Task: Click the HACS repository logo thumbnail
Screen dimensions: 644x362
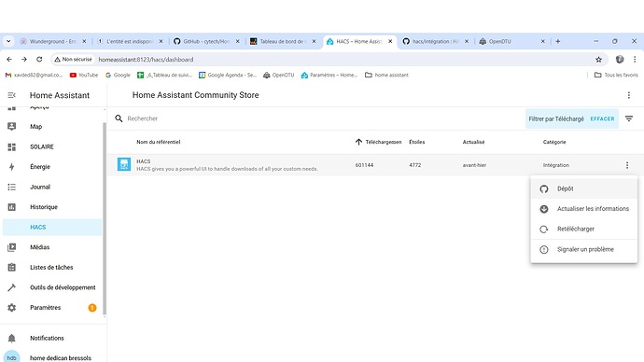Action: [124, 164]
